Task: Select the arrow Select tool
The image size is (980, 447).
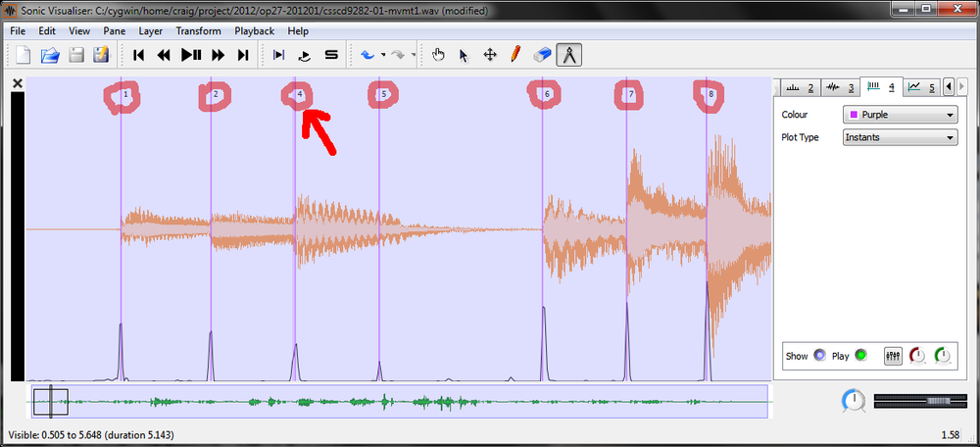Action: pyautogui.click(x=464, y=55)
